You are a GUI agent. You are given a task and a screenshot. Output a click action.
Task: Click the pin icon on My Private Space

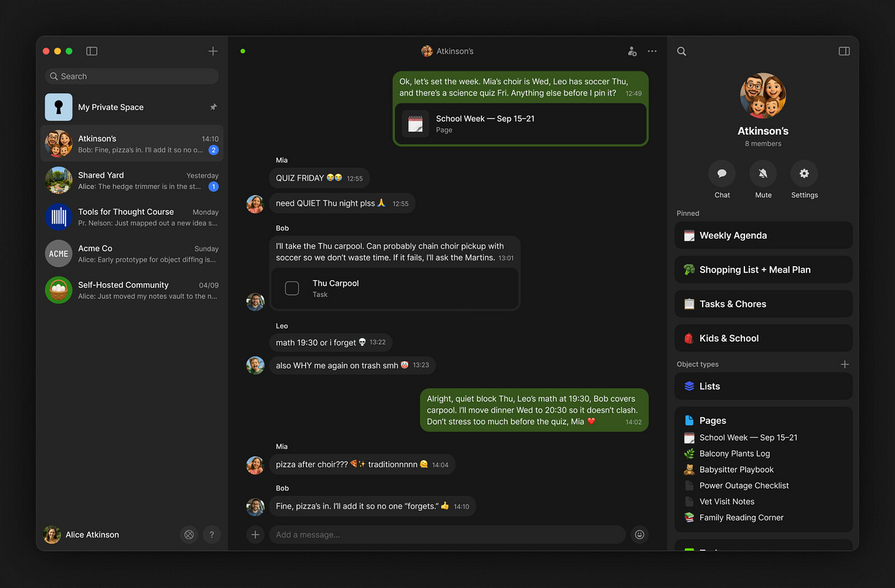pyautogui.click(x=213, y=107)
